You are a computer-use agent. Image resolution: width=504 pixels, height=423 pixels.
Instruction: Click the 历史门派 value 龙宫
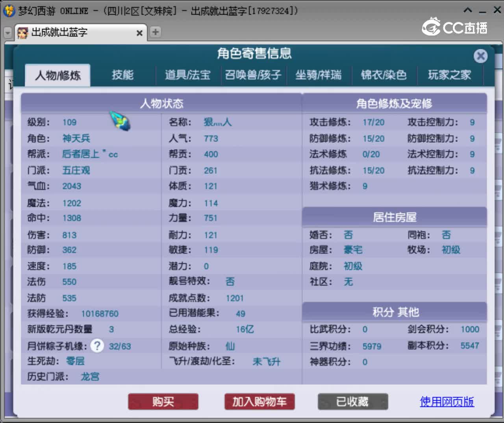[90, 377]
